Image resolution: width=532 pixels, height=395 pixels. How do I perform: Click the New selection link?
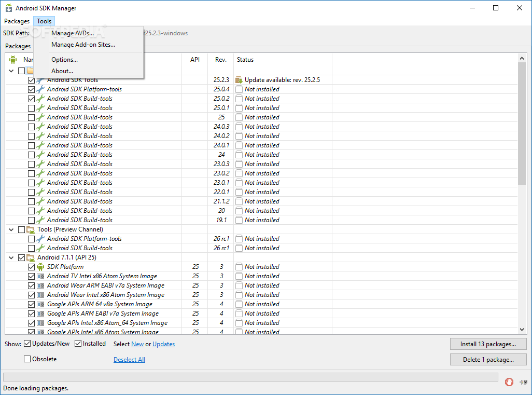(x=137, y=344)
